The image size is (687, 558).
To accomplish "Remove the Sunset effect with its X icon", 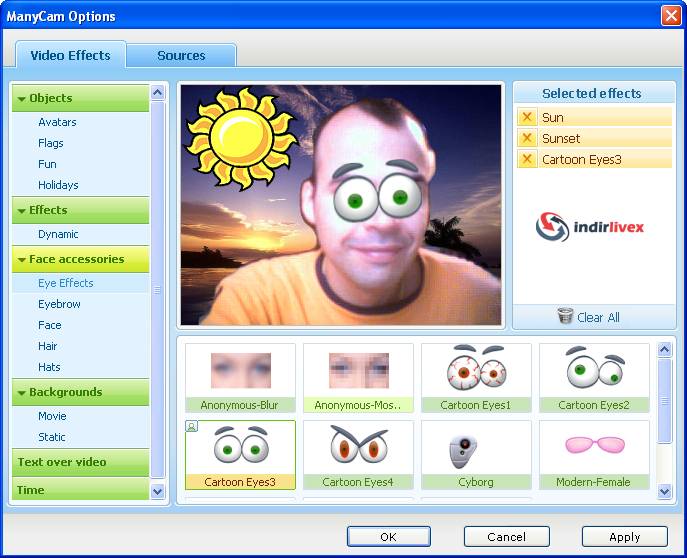I will (x=527, y=138).
